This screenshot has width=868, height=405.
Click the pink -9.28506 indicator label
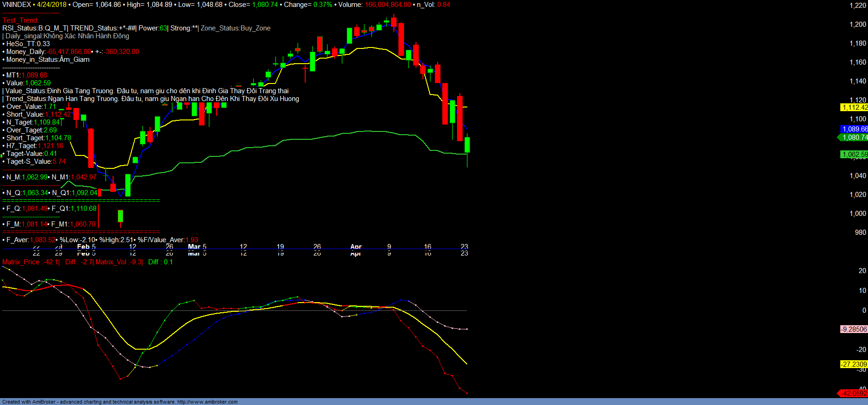coord(854,329)
